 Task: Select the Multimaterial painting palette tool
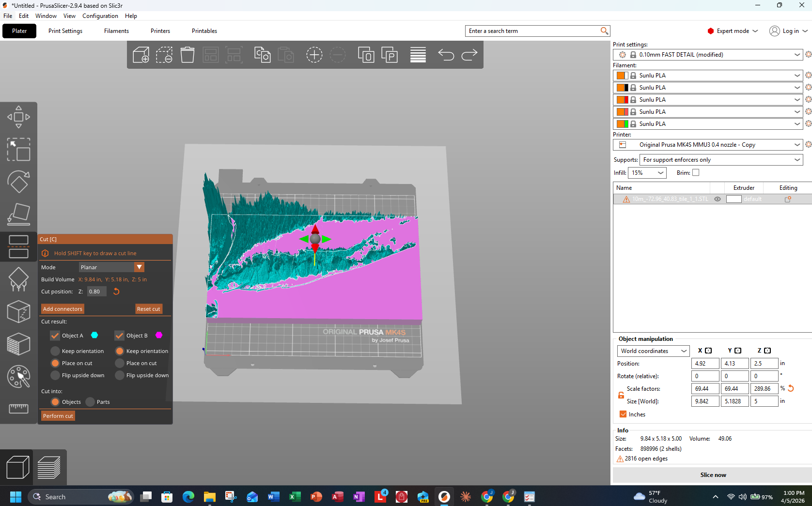(x=18, y=377)
